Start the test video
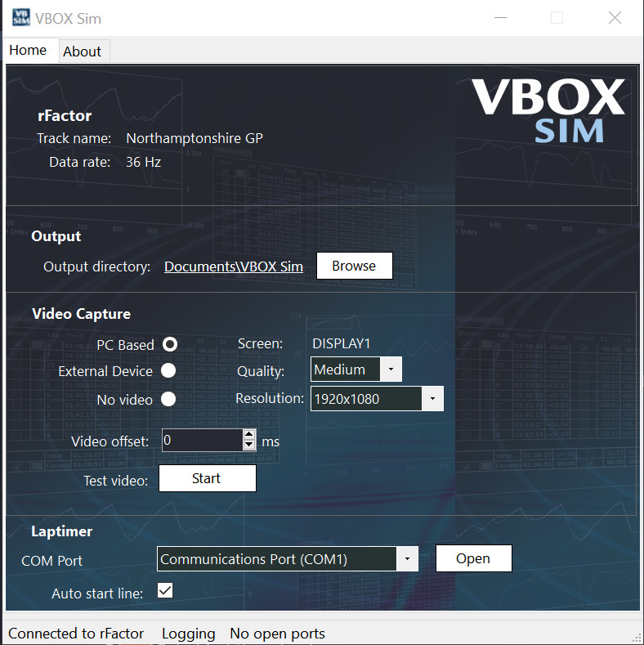This screenshot has width=644, height=645. click(x=207, y=478)
